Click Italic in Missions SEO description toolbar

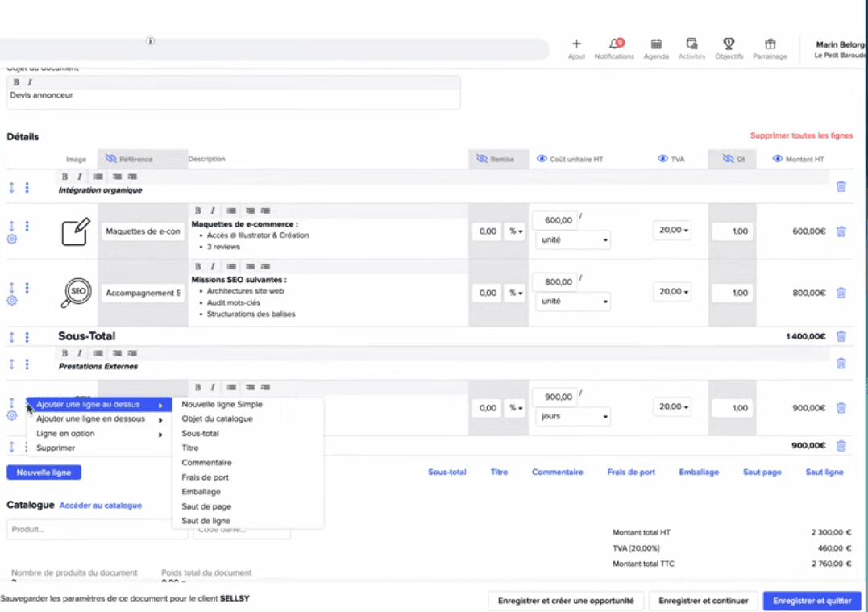(213, 266)
